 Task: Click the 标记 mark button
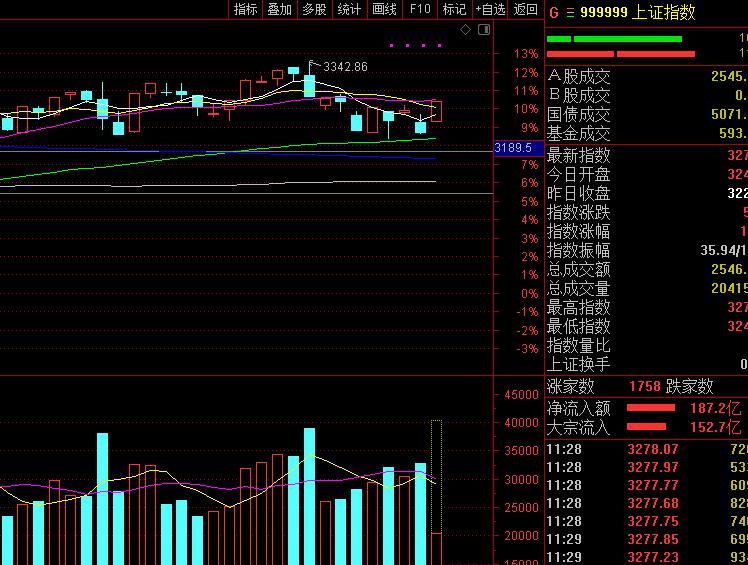click(454, 9)
